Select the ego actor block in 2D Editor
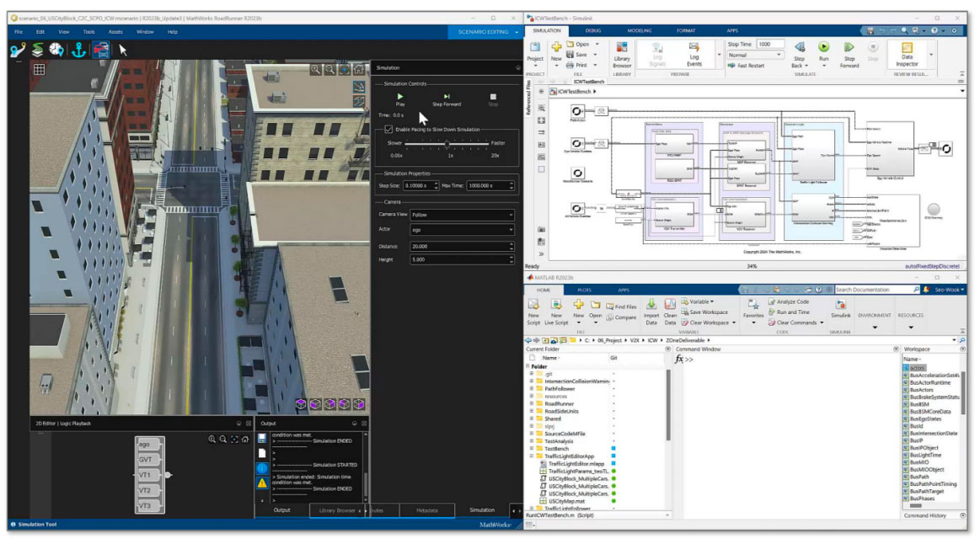980x544 pixels. [x=149, y=444]
